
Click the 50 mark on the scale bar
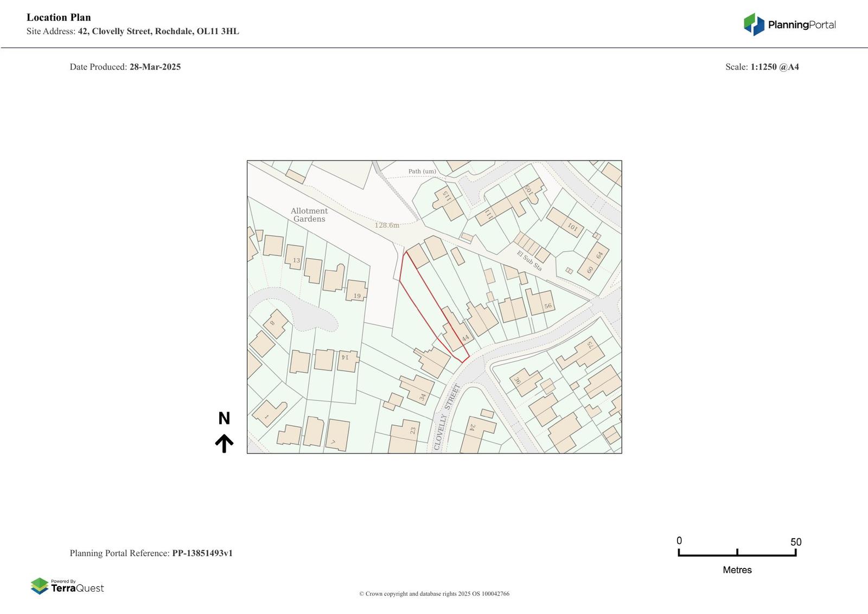tap(795, 542)
